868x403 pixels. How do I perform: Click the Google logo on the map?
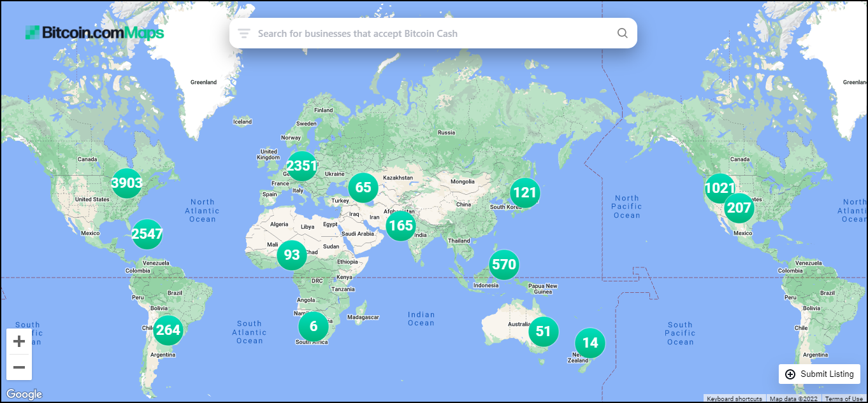pos(24,394)
